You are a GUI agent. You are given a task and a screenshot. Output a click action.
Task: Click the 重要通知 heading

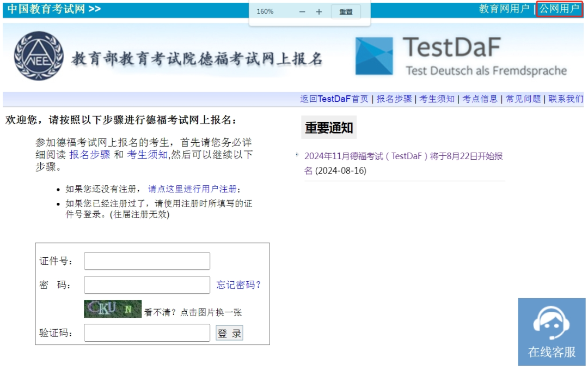coord(329,128)
